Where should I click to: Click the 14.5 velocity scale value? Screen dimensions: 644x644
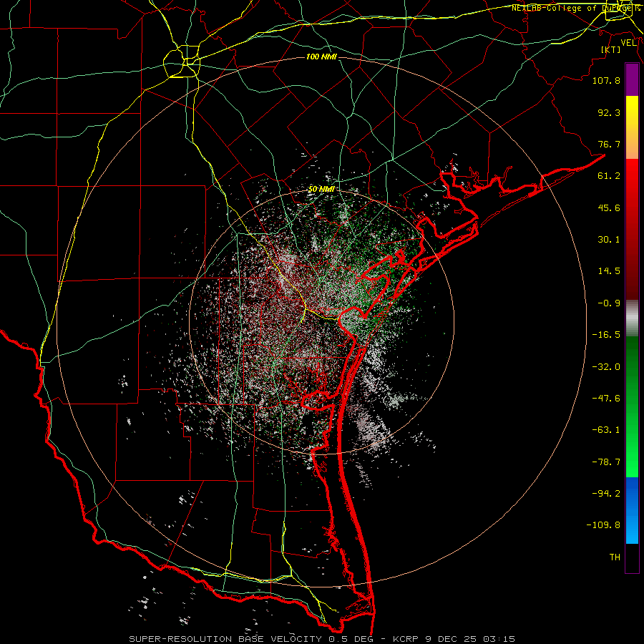609,271
